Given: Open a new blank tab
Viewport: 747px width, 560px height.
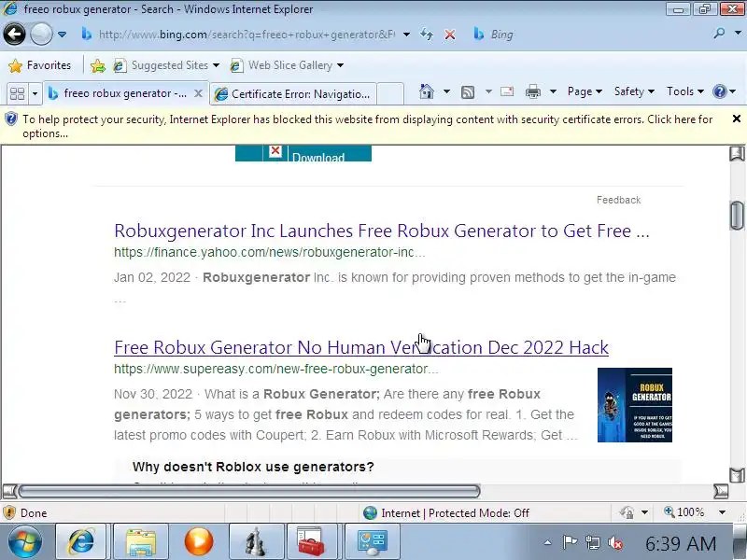Looking at the screenshot, I should coord(390,94).
